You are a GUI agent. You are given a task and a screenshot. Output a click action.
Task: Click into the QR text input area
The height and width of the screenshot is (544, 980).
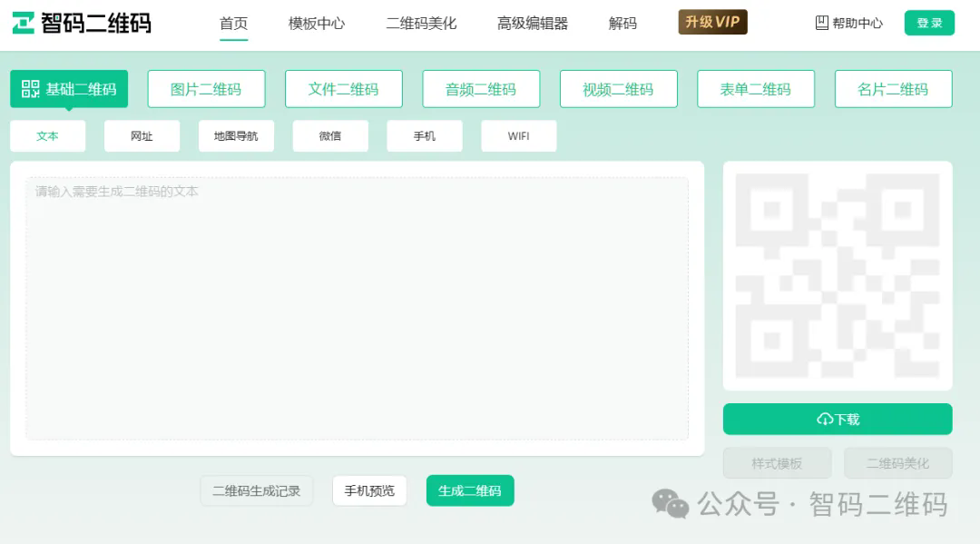357,309
